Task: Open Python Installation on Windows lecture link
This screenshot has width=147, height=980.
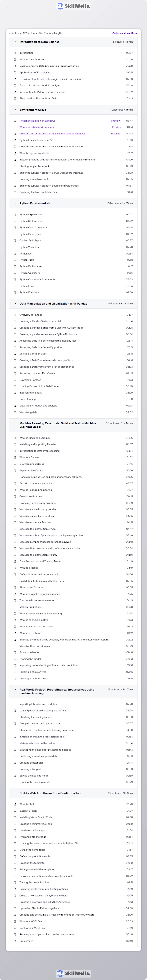Action: pyautogui.click(x=37, y=121)
